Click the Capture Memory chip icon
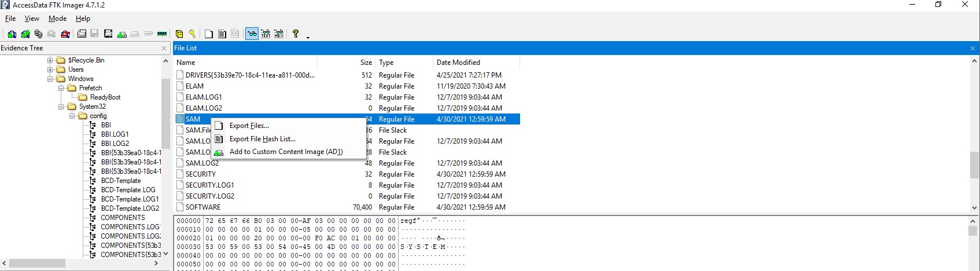The height and width of the screenshot is (271, 980). tap(162, 34)
